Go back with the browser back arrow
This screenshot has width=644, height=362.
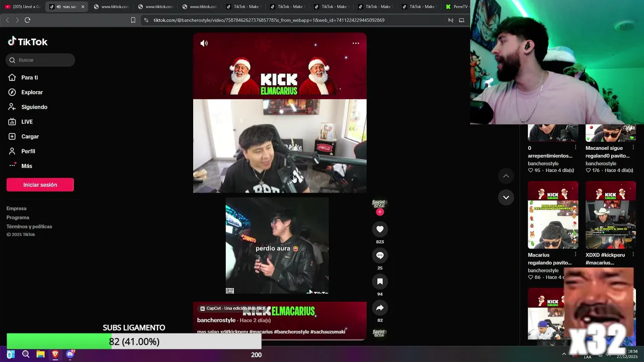(x=7, y=20)
